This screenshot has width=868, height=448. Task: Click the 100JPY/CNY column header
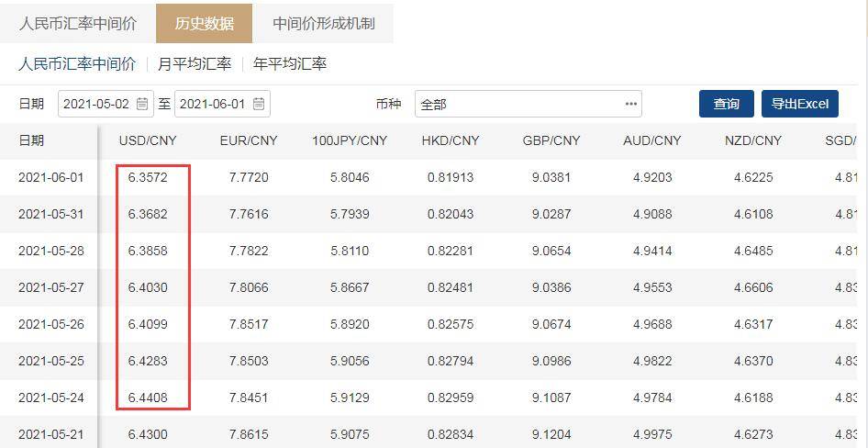[x=350, y=140]
